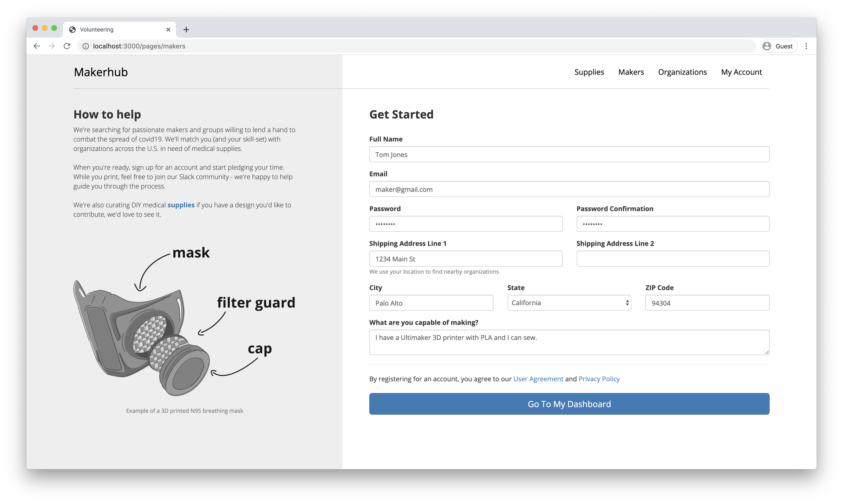Click the Makerhub logo text
The image size is (843, 504).
click(101, 72)
